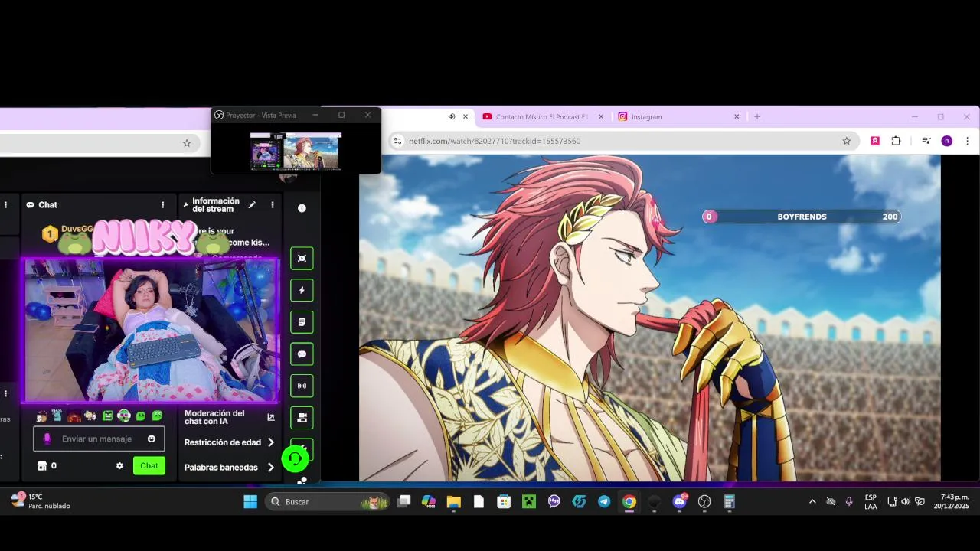The image size is (980, 551).
Task: View site information icon in Netflix address bar
Action: (x=397, y=141)
